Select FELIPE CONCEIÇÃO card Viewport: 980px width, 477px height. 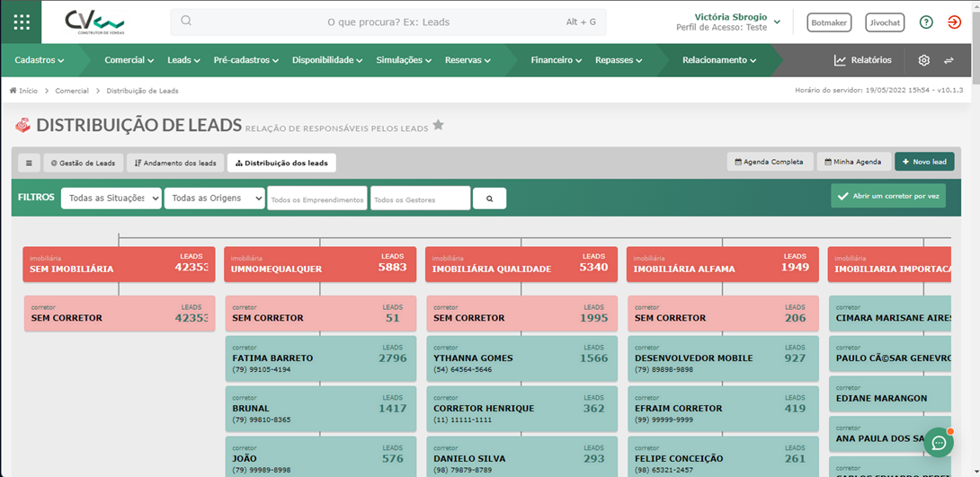[723, 457]
